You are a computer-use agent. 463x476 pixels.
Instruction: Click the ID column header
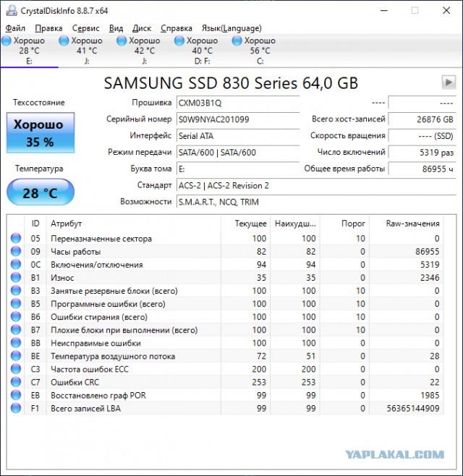35,224
